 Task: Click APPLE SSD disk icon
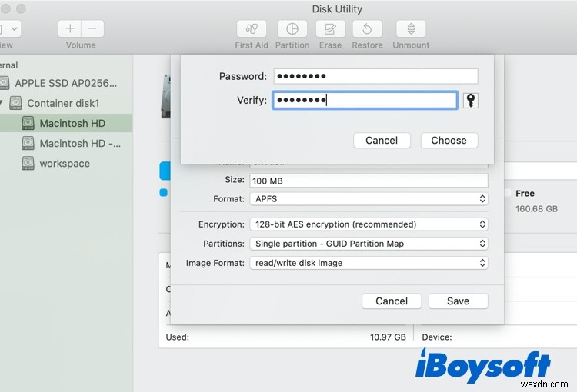click(x=5, y=83)
